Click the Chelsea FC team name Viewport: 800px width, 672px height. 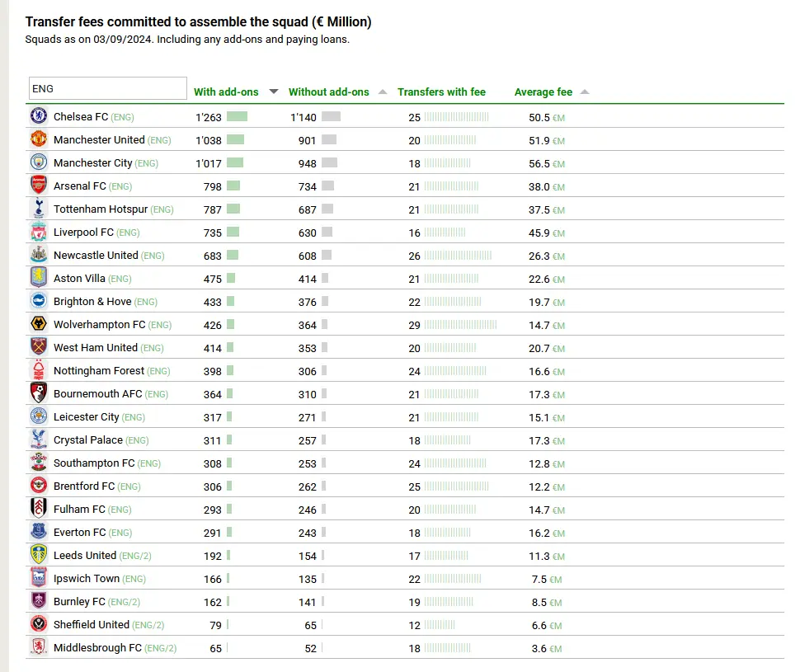(81, 117)
